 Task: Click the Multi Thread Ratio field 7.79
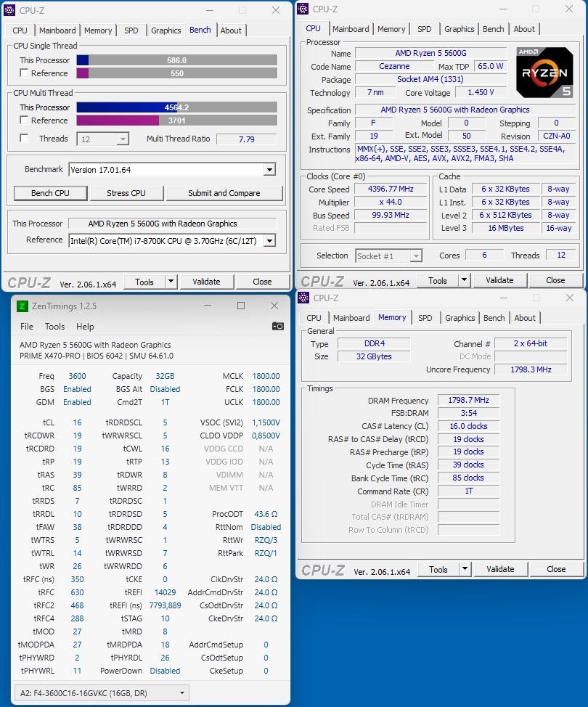tap(247, 139)
